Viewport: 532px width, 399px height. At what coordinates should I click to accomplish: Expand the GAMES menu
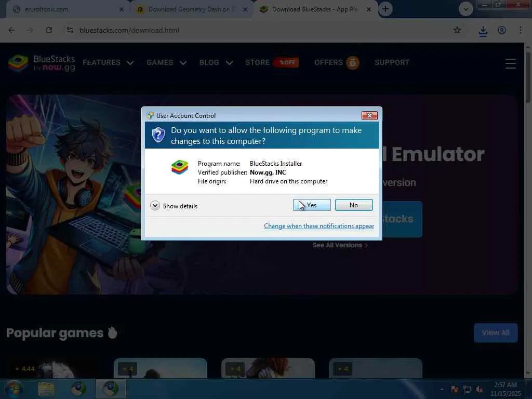(x=167, y=62)
